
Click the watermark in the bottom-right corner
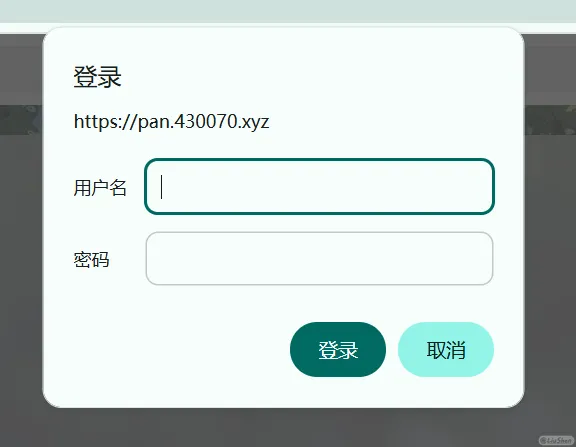click(556, 440)
